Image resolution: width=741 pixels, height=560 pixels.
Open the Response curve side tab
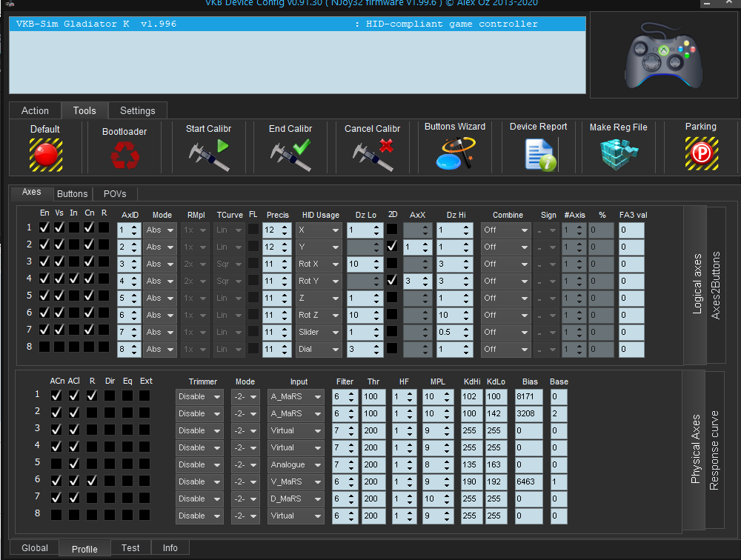(714, 450)
